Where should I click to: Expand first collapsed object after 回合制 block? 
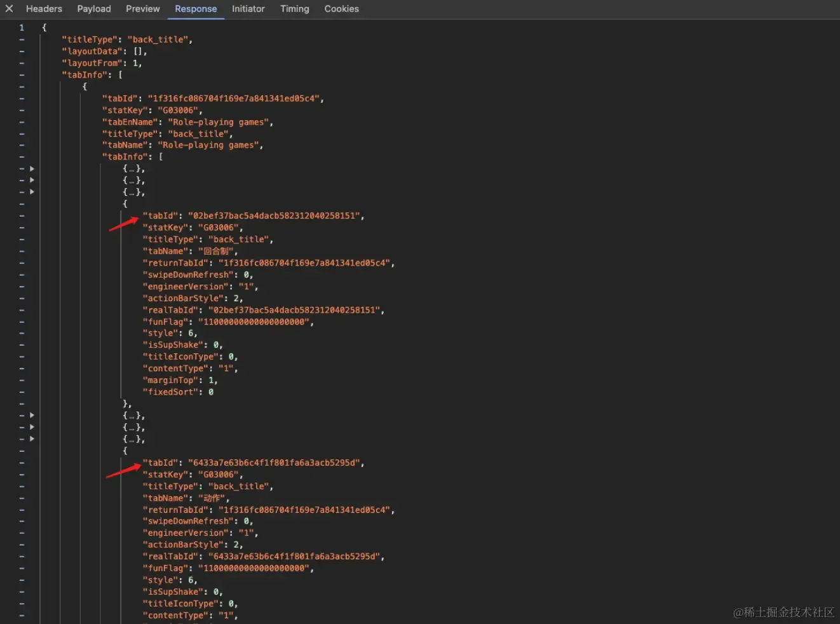[32, 416]
